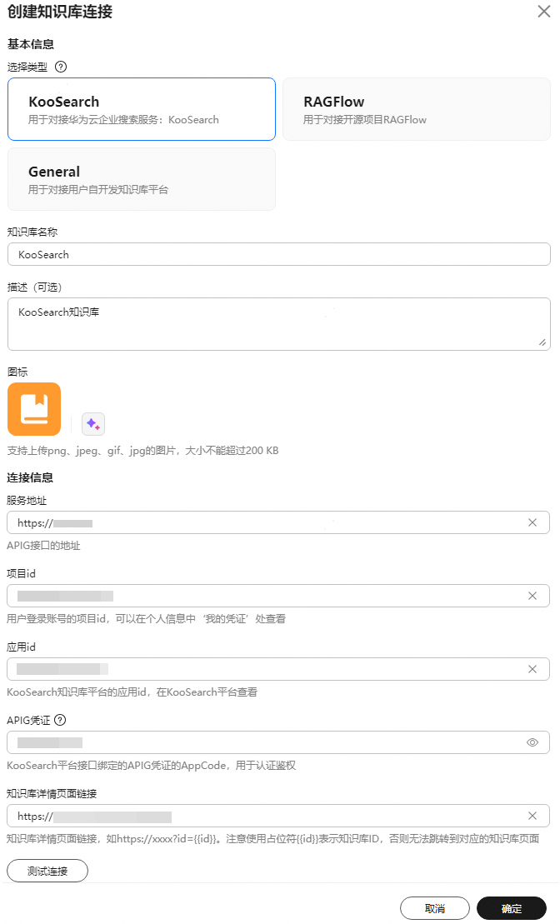Image resolution: width=560 pixels, height=924 pixels.
Task: Click the 知识库名称 input field
Action: (279, 255)
